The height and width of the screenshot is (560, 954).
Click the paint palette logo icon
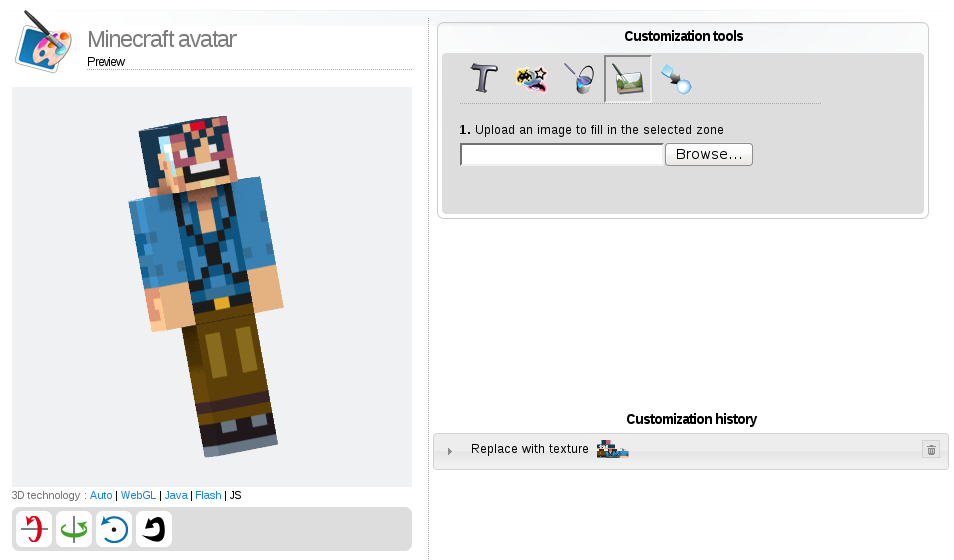[43, 42]
